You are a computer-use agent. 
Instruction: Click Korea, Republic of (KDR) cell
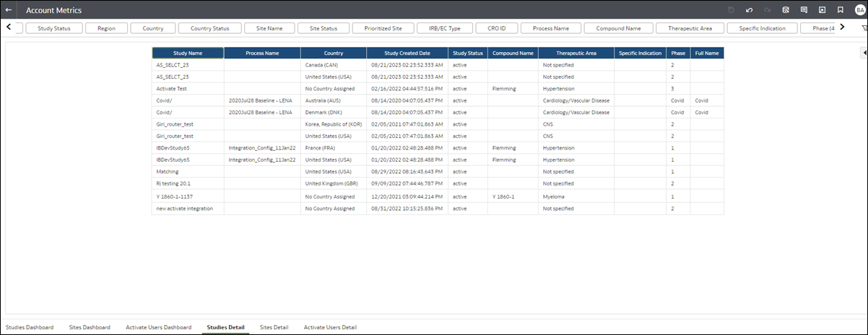coord(334,124)
